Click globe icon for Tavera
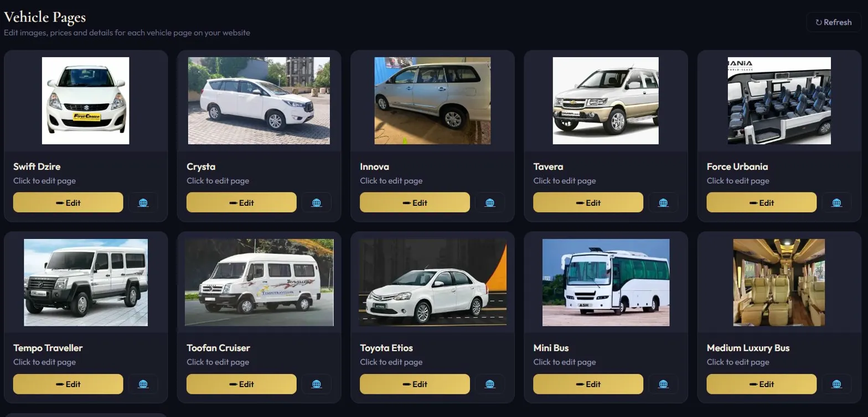Image resolution: width=868 pixels, height=417 pixels. 663,202
